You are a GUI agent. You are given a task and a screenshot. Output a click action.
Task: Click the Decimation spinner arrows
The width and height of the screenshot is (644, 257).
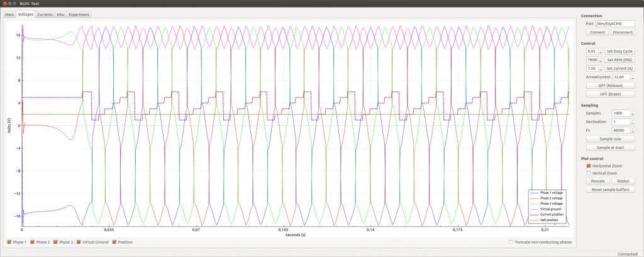[633, 122]
